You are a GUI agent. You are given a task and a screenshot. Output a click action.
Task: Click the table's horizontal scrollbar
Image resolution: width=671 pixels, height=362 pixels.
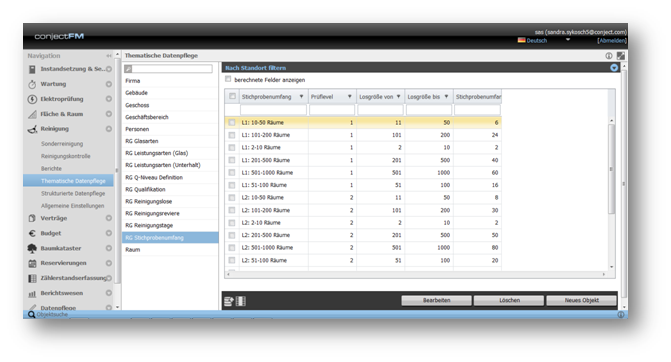pyautogui.click(x=416, y=274)
